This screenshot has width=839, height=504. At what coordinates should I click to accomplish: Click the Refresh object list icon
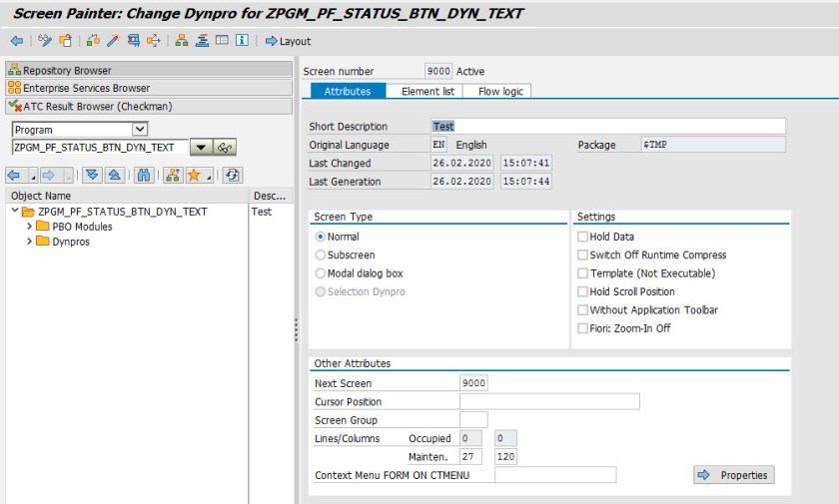pyautogui.click(x=233, y=175)
